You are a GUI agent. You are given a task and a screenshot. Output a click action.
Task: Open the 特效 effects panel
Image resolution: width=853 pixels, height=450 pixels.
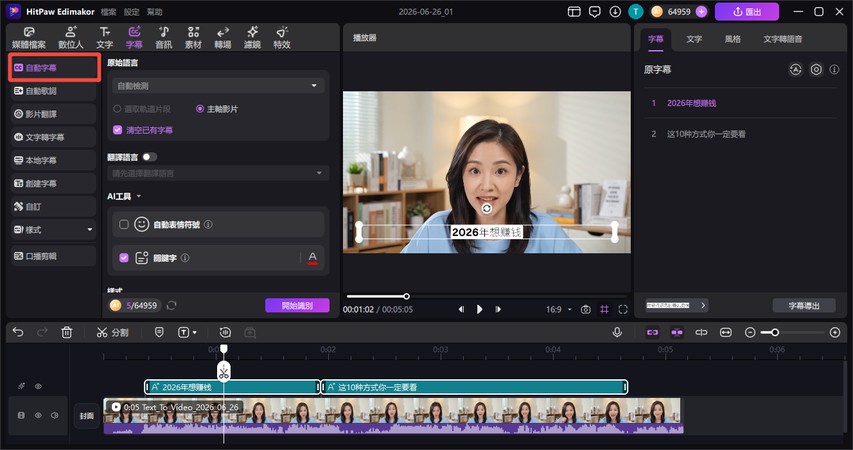(x=282, y=38)
